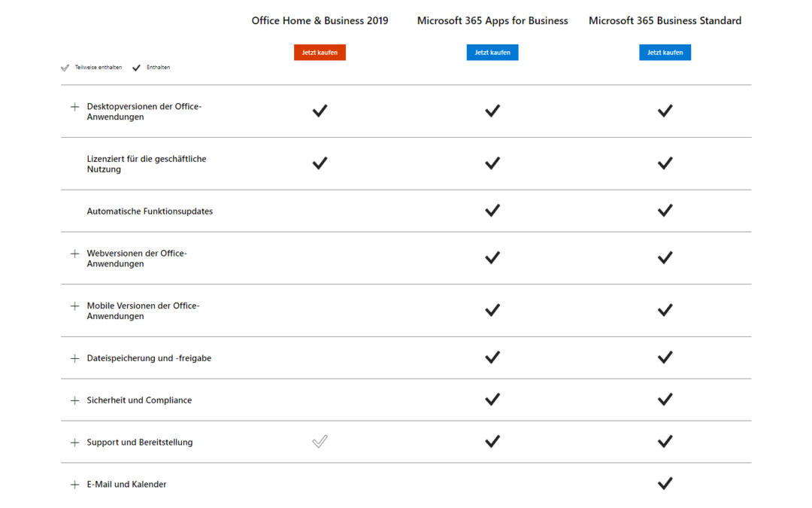Click Sicherheit und Compliance checkmark under Apps for Business
This screenshot has width=812, height=508.
click(x=492, y=399)
